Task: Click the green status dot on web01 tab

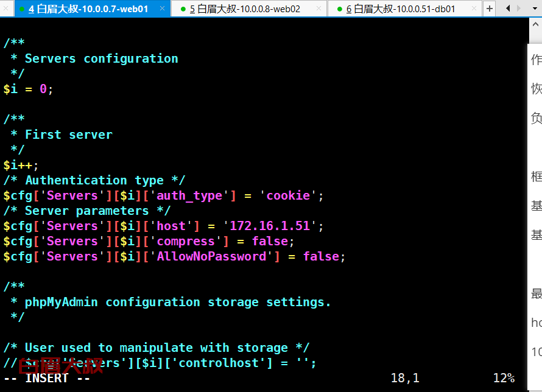Action: point(22,9)
